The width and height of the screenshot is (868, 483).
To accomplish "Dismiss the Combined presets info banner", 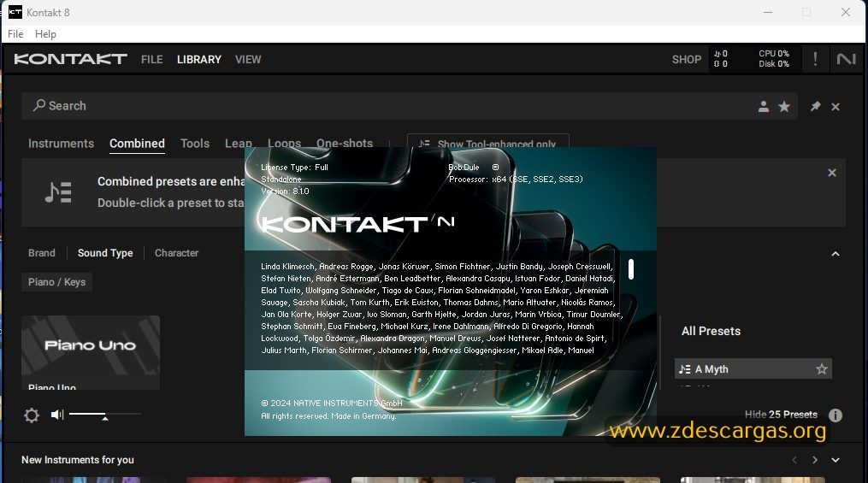I will pyautogui.click(x=831, y=174).
